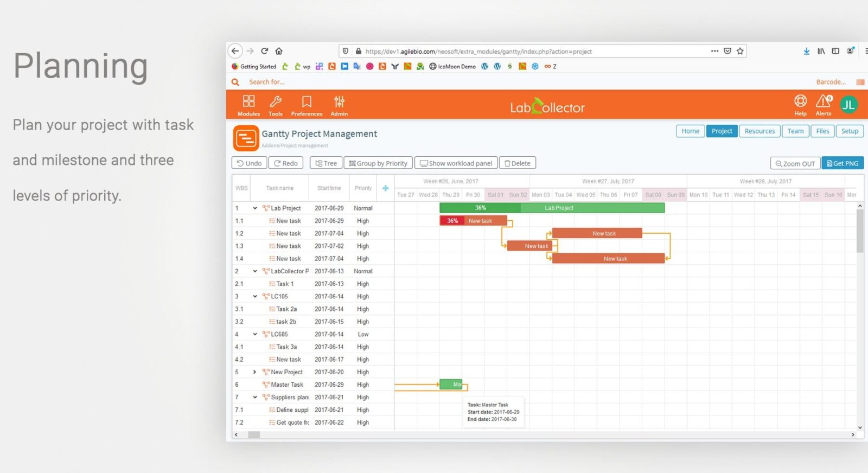
Task: Collapse the LabCollector P row
Action: pyautogui.click(x=255, y=271)
